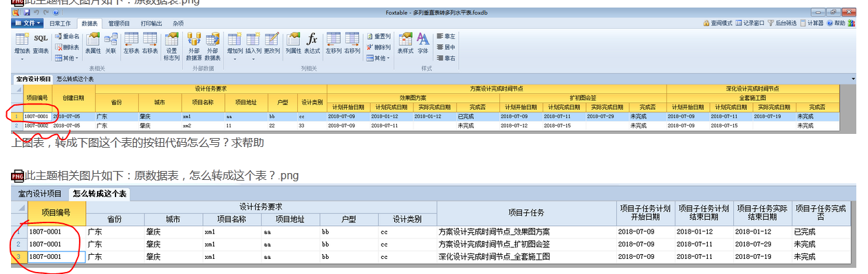
Task: Expand the arrow below 增加表
Action: pos(22,58)
